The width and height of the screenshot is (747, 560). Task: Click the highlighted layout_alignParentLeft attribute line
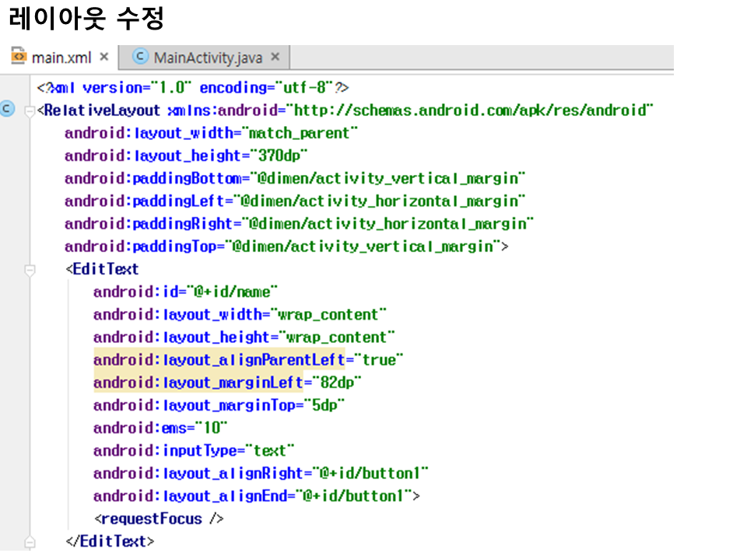click(x=245, y=360)
